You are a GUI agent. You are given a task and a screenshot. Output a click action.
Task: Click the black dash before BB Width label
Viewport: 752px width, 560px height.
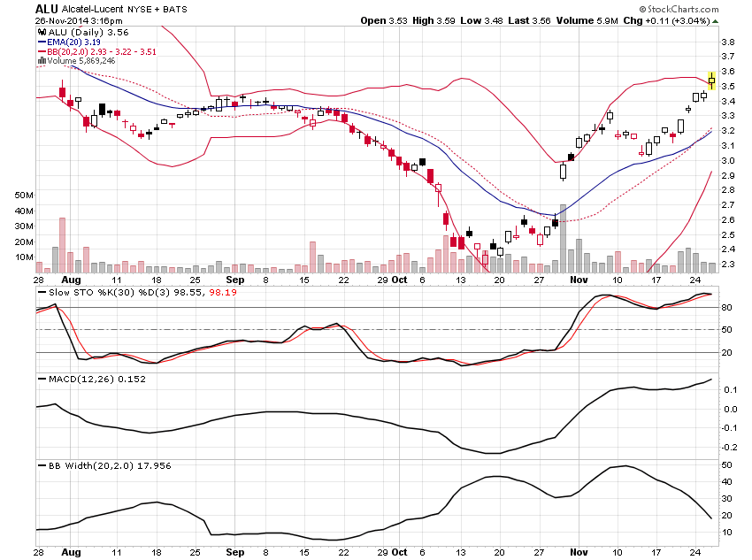(x=42, y=465)
